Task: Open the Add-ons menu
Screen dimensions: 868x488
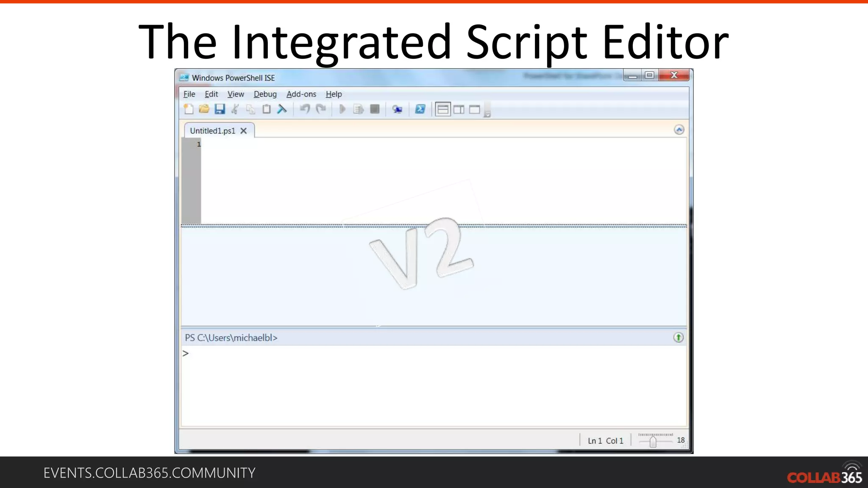Action: pos(301,94)
